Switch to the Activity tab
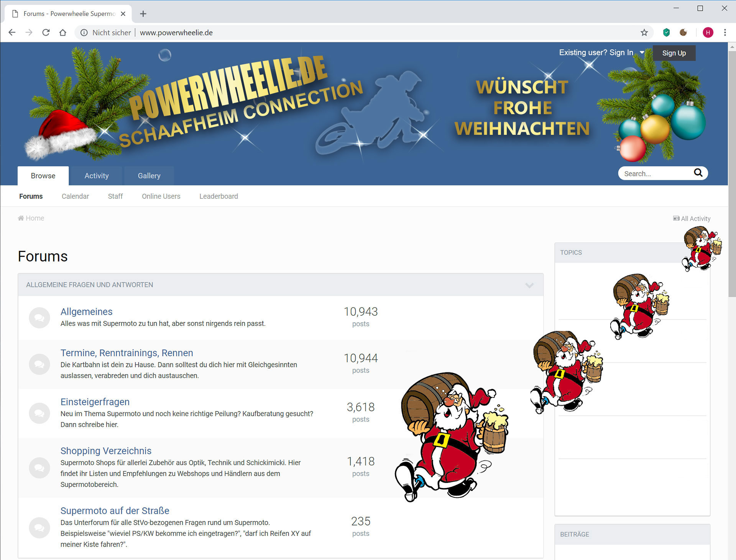736x560 pixels. [x=97, y=175]
